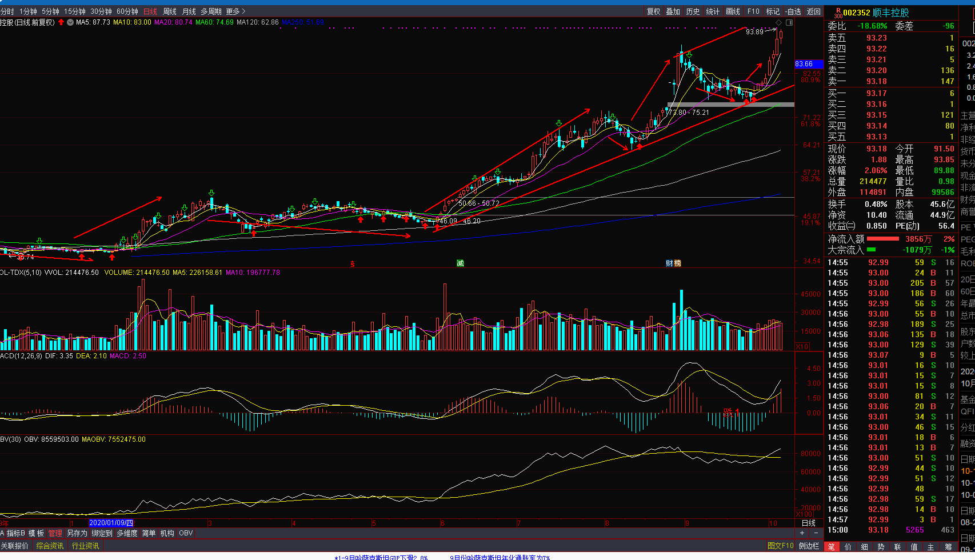
Task: Open 月线 monthly chart
Action: tap(189, 11)
